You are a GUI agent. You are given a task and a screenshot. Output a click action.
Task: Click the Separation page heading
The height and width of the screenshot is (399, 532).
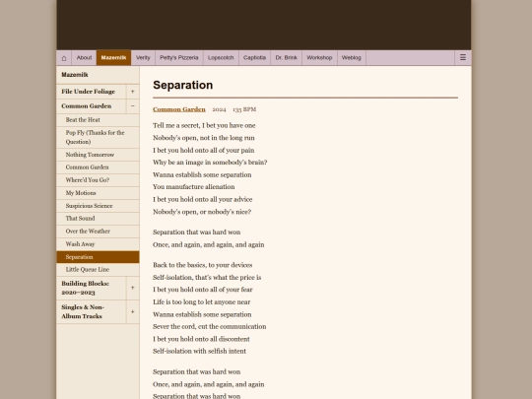click(183, 85)
